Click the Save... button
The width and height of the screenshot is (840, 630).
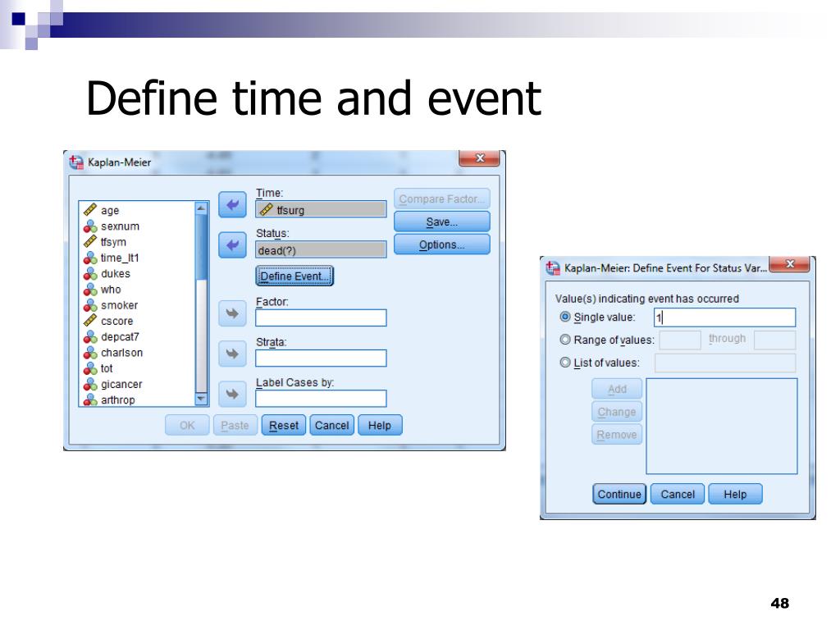click(442, 221)
